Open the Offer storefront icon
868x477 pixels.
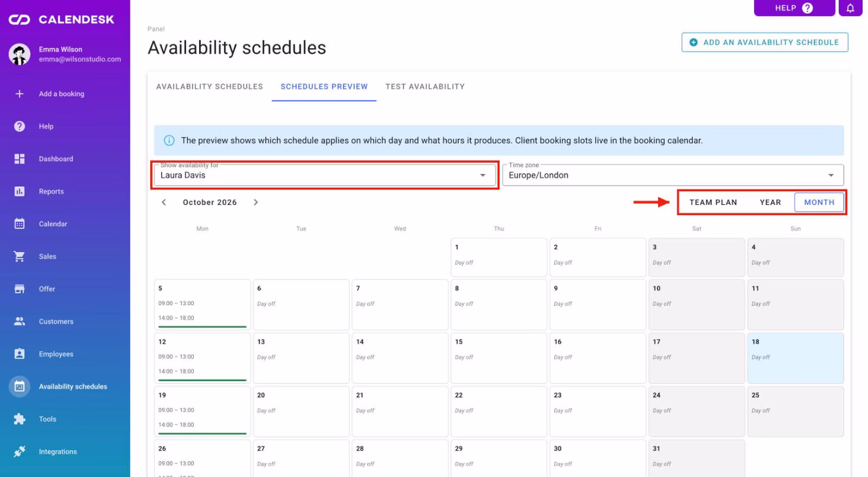click(x=19, y=289)
